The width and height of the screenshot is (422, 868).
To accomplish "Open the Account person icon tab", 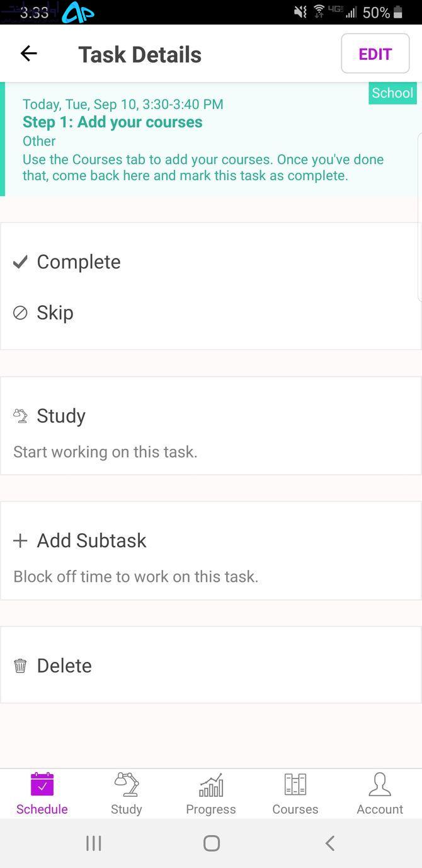I will pos(380,785).
